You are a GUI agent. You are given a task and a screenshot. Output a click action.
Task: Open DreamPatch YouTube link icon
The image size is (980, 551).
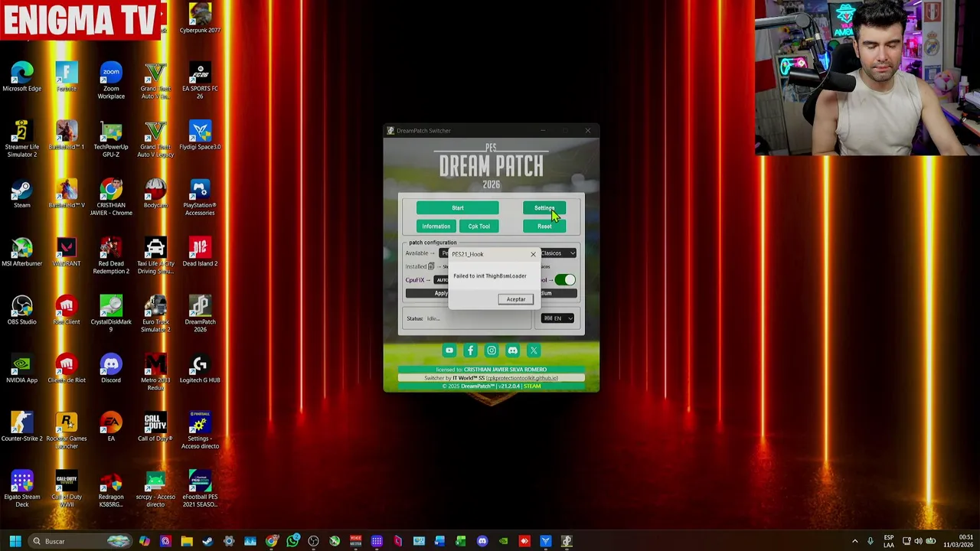tap(449, 350)
